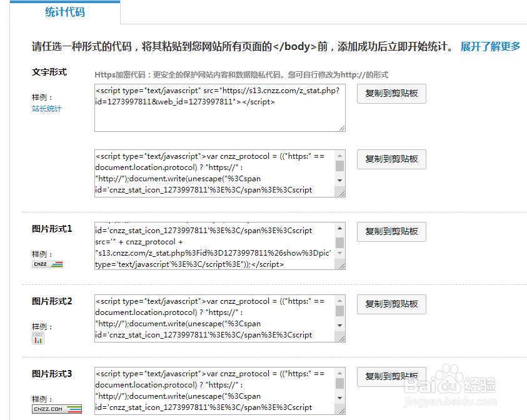This screenshot has height=420, width=527.
Task: Click the 图片形式1 heading
Action: (52, 229)
